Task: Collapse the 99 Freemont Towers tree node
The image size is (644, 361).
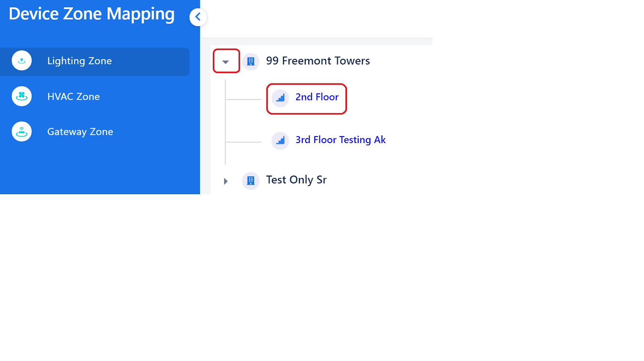Action: coord(226,62)
